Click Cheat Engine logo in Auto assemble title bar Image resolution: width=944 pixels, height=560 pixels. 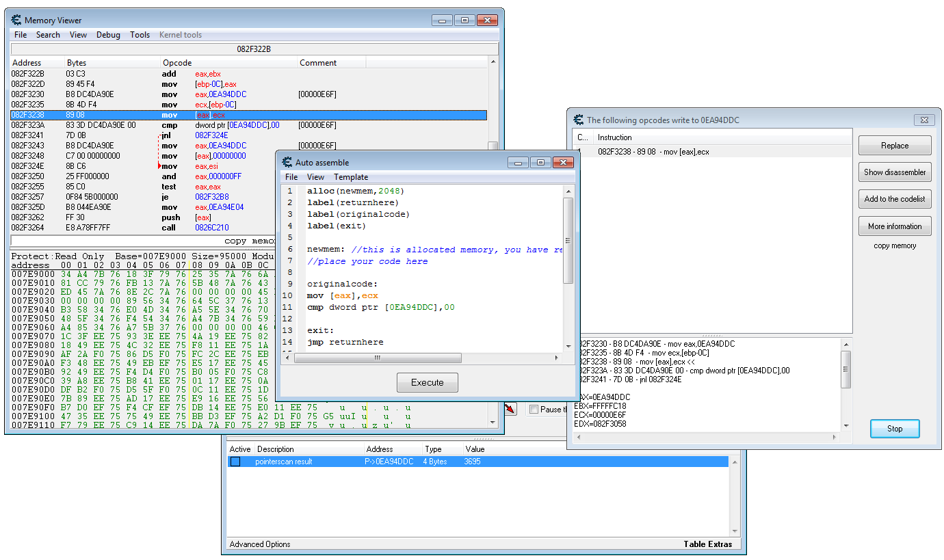click(x=287, y=163)
